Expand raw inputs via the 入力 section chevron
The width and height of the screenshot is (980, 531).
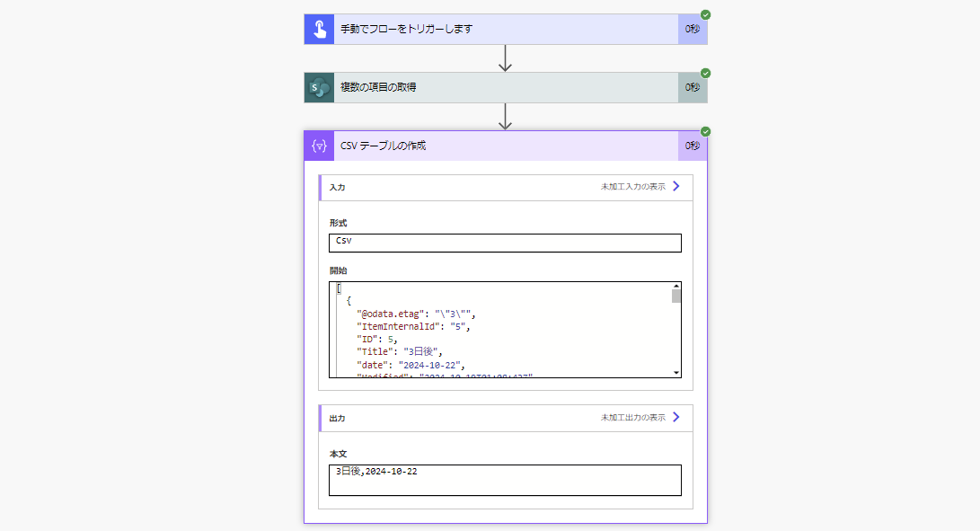(x=676, y=187)
